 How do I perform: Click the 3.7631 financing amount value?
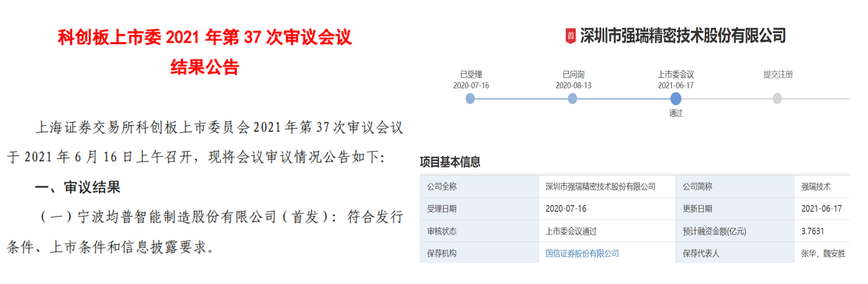(813, 231)
